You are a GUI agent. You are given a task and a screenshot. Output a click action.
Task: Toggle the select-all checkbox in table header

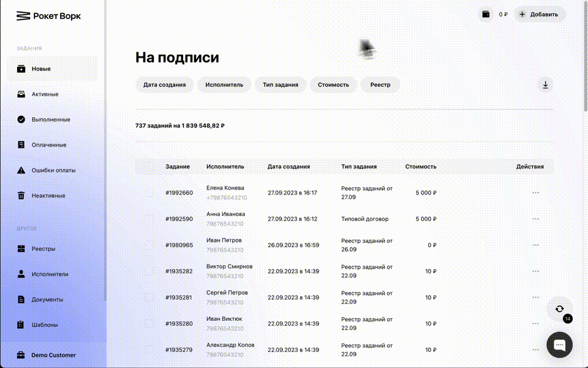pyautogui.click(x=149, y=166)
